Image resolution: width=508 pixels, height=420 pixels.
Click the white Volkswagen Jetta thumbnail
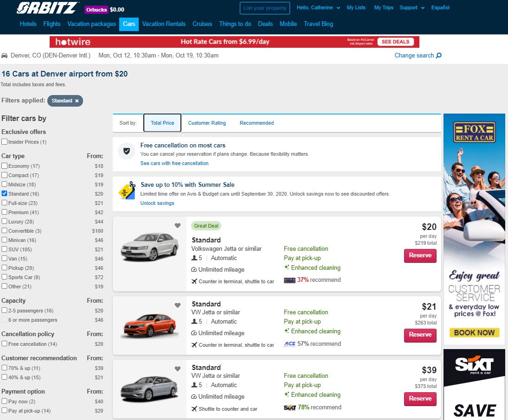(150, 247)
